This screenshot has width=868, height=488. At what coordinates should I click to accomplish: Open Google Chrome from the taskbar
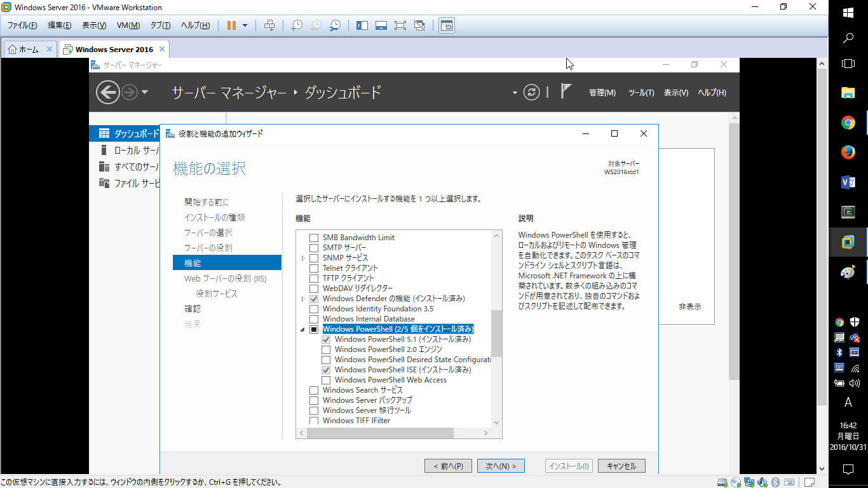tap(848, 123)
